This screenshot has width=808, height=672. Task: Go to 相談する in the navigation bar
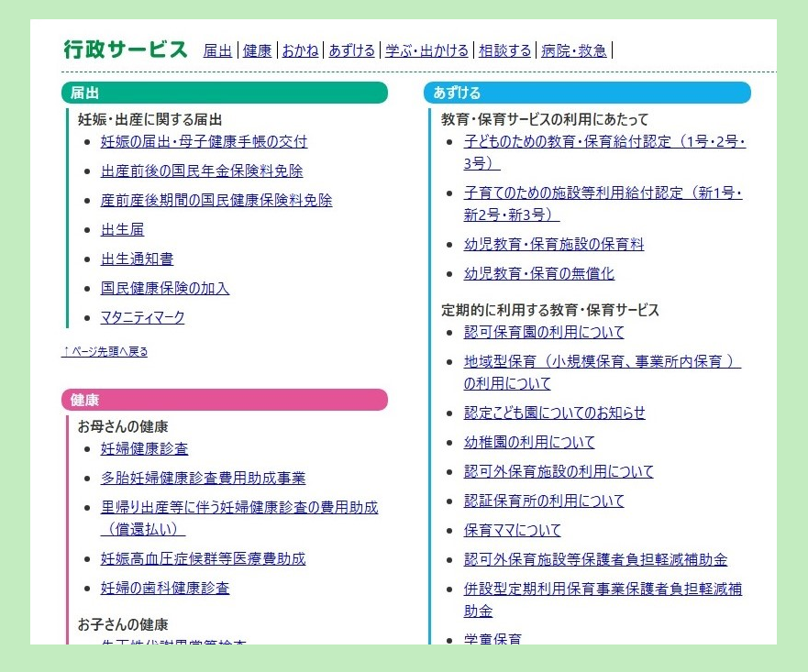[x=504, y=50]
